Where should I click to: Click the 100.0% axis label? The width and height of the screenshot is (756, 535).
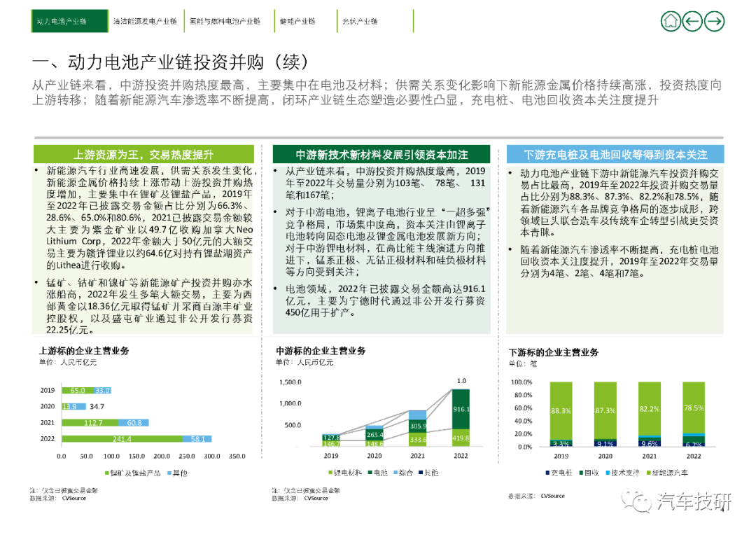(521, 382)
